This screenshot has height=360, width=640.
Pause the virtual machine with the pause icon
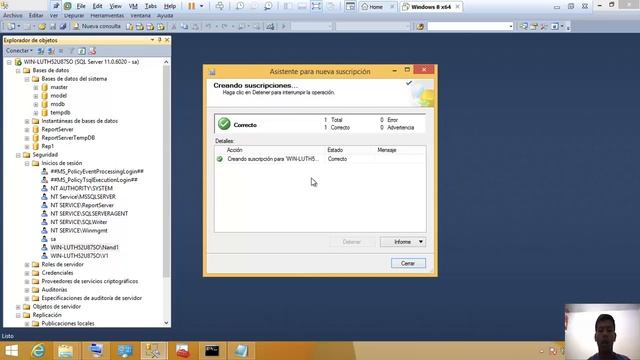[x=191, y=6]
